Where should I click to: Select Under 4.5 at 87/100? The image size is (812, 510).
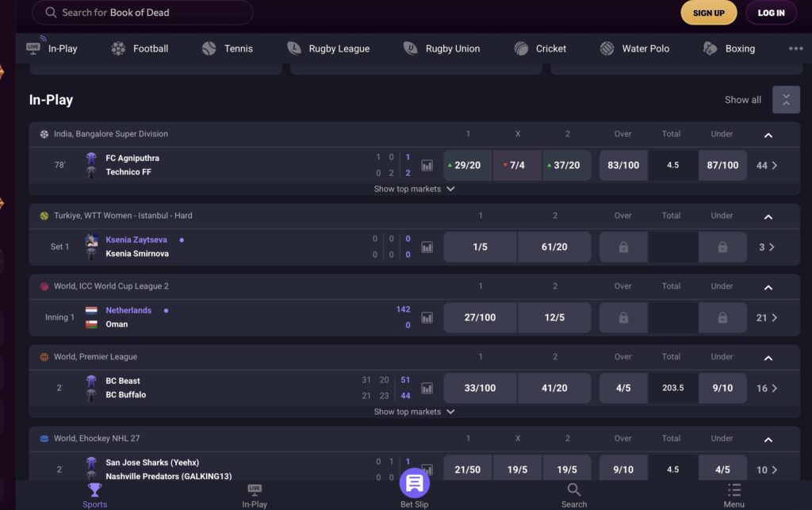tap(722, 165)
